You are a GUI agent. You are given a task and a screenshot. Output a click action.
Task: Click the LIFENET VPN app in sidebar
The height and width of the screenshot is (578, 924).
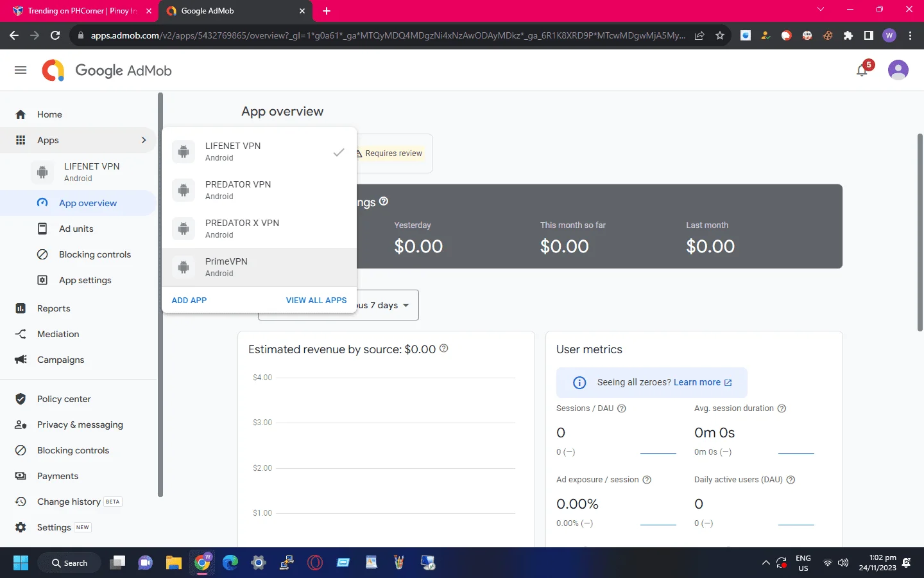[x=78, y=172]
